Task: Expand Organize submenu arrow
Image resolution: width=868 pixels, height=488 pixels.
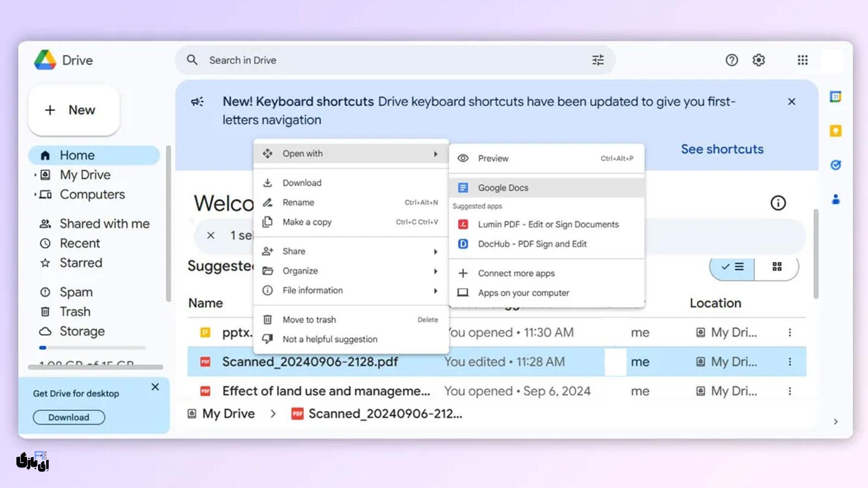Action: (x=436, y=271)
